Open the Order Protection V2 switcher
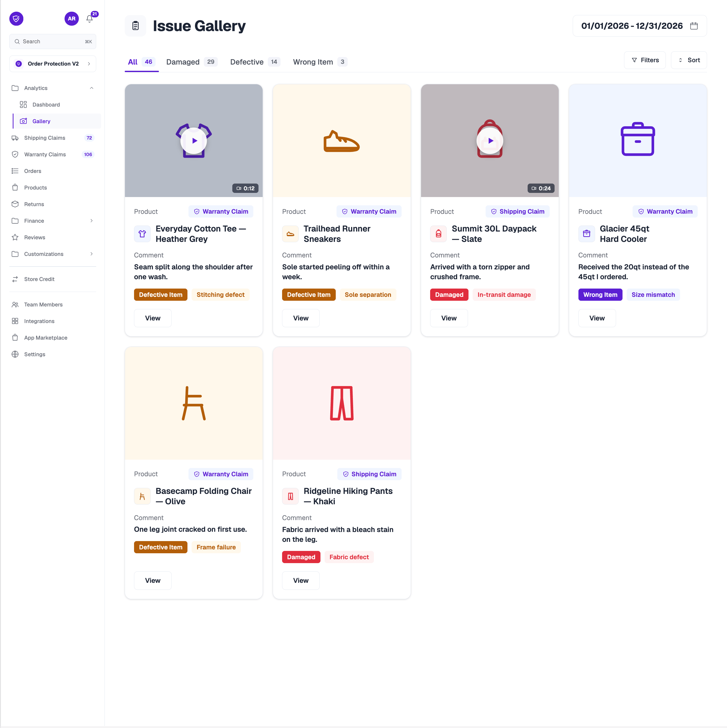 pyautogui.click(x=53, y=63)
